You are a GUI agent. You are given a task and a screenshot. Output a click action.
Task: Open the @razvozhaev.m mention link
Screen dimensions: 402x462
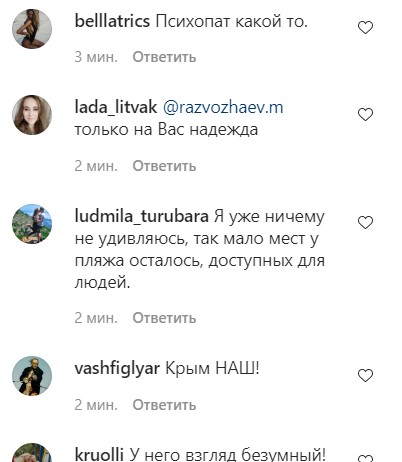[223, 108]
